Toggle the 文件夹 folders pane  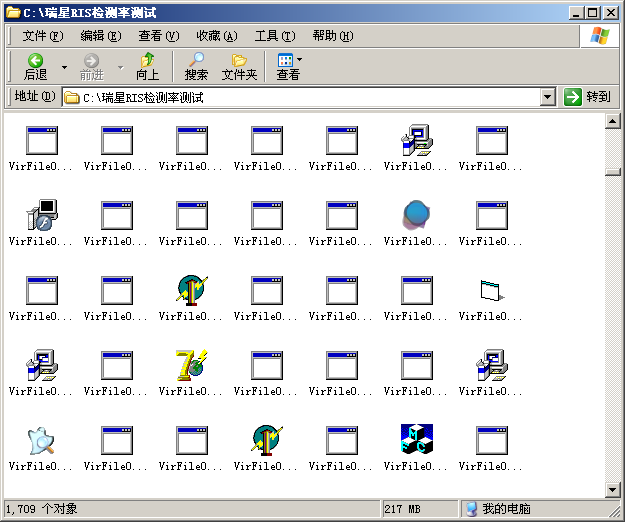pos(239,67)
